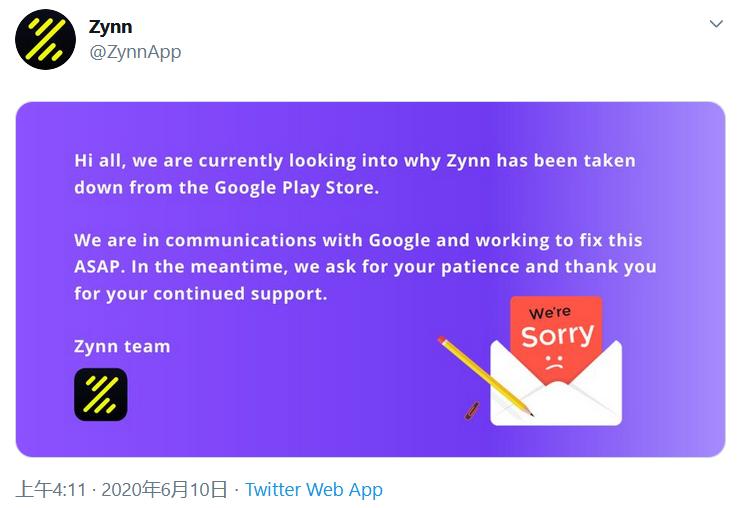
Task: Click the "We're" text on the red card
Action: [550, 313]
